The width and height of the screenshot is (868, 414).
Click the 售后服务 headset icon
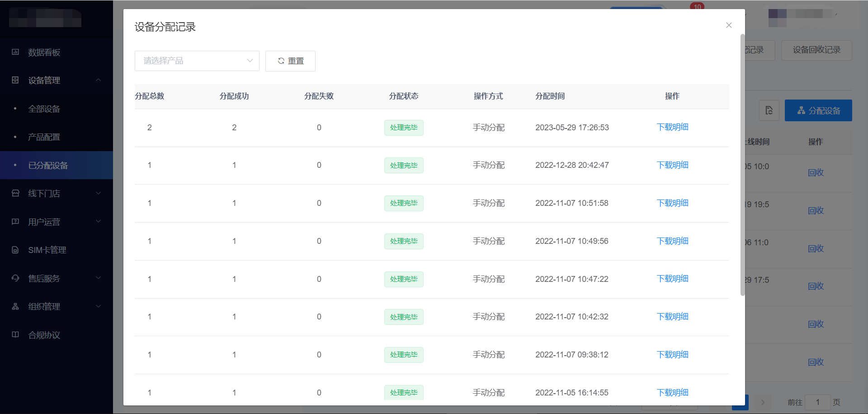15,278
